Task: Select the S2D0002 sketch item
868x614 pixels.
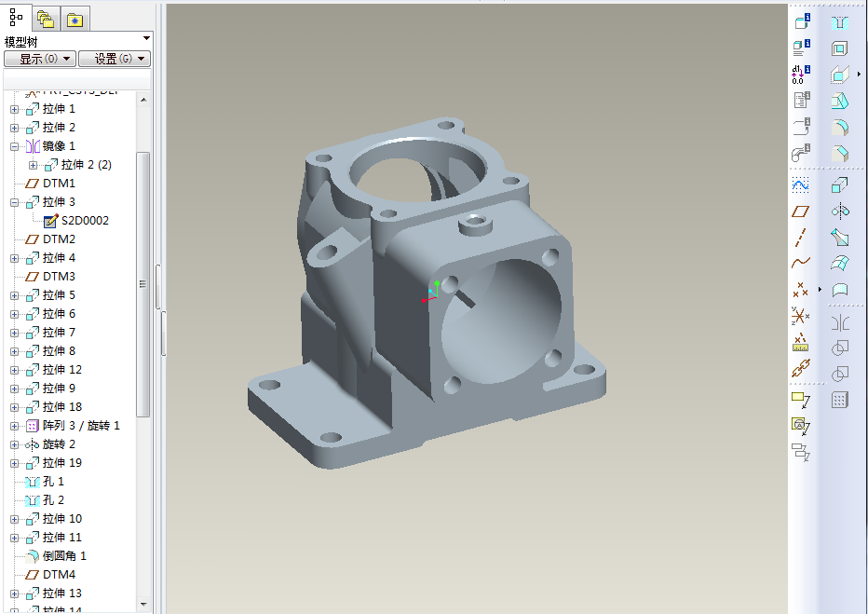Action: (x=76, y=221)
